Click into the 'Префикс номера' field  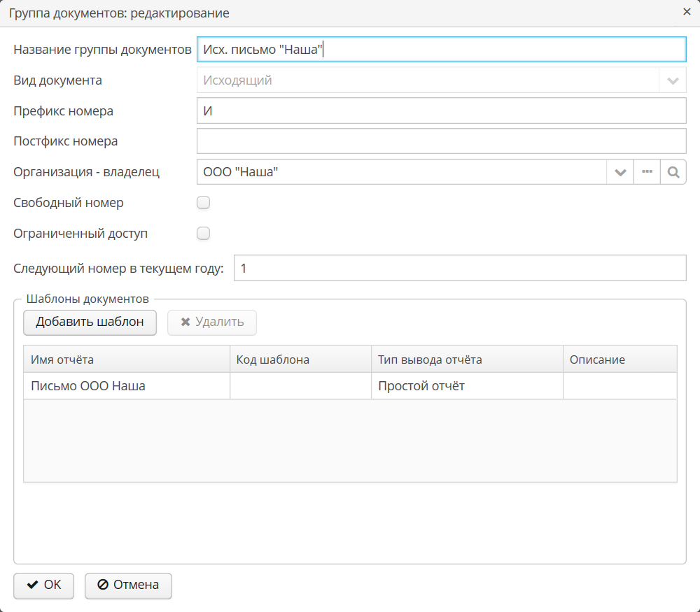[x=441, y=111]
